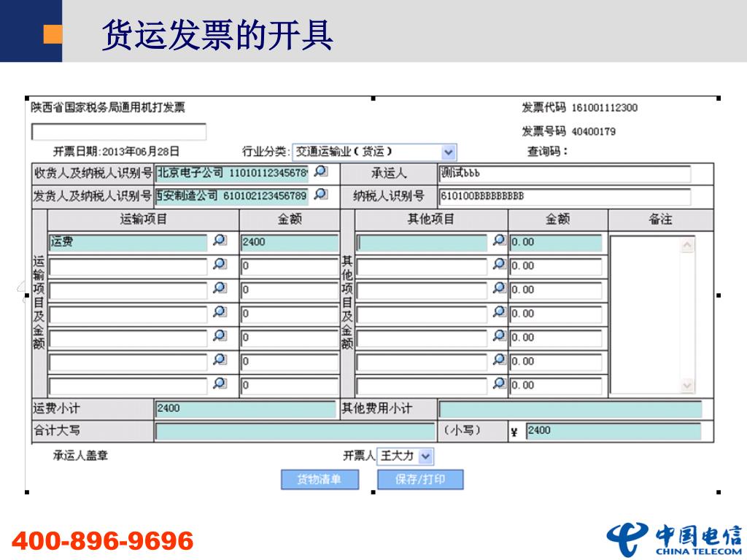747x560 pixels.
Task: Click the 2400 amount field beside 运费
Action: pos(290,242)
